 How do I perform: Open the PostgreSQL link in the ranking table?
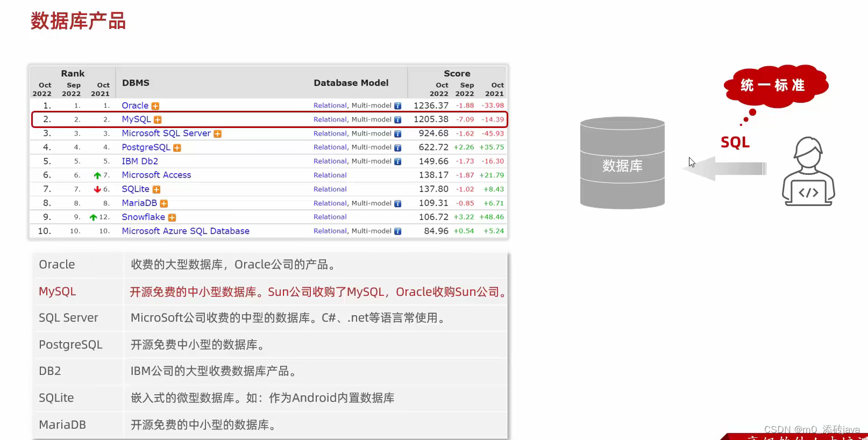[x=146, y=147]
